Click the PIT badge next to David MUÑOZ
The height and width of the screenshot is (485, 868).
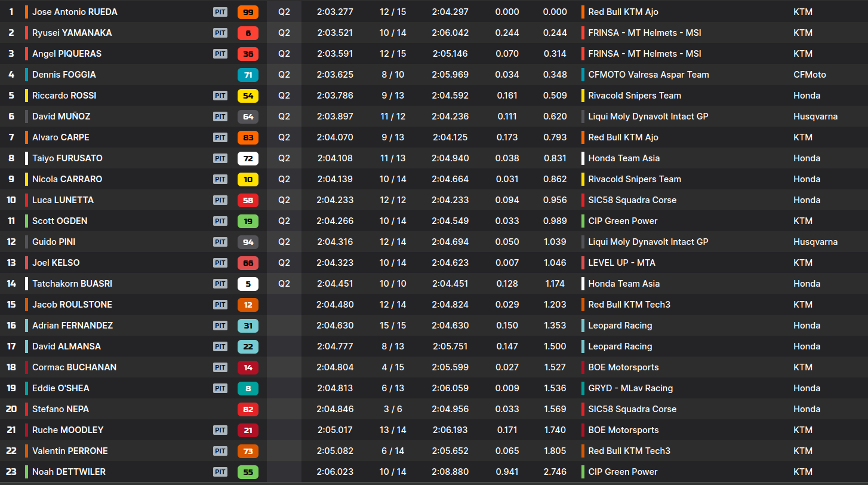(x=220, y=116)
